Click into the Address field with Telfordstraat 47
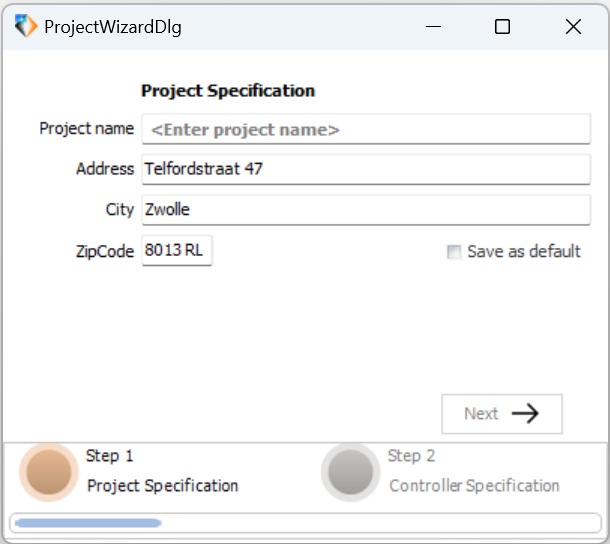The image size is (610, 544). click(366, 169)
